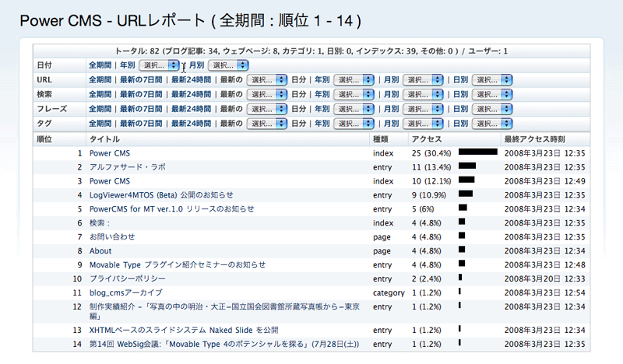This screenshot has width=623, height=364.
Task: Open アルファサード・ラボ entry link
Action: pos(128,167)
